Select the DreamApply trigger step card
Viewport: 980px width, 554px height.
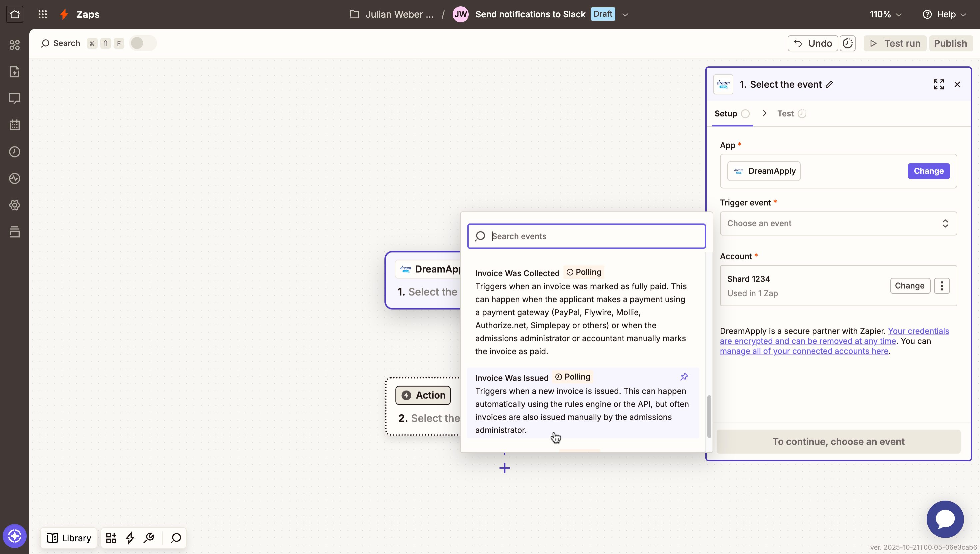(423, 280)
